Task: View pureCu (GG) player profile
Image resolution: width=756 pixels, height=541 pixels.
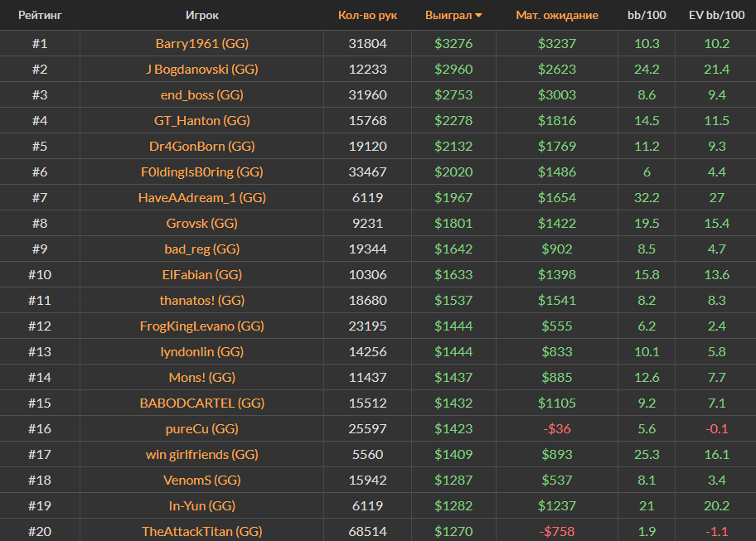Action: (202, 428)
